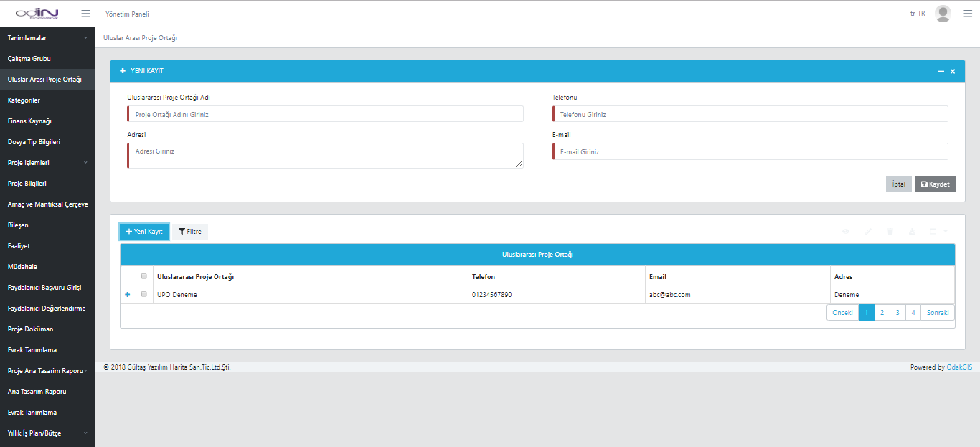Tick the checkbox for UPO Deneme row

[x=144, y=294]
